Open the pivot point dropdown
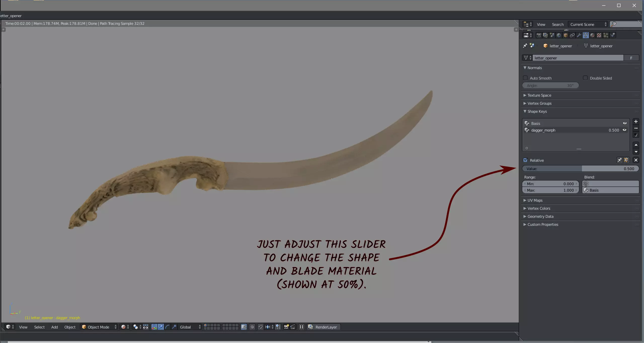Viewport: 644px width, 343px height. point(137,327)
